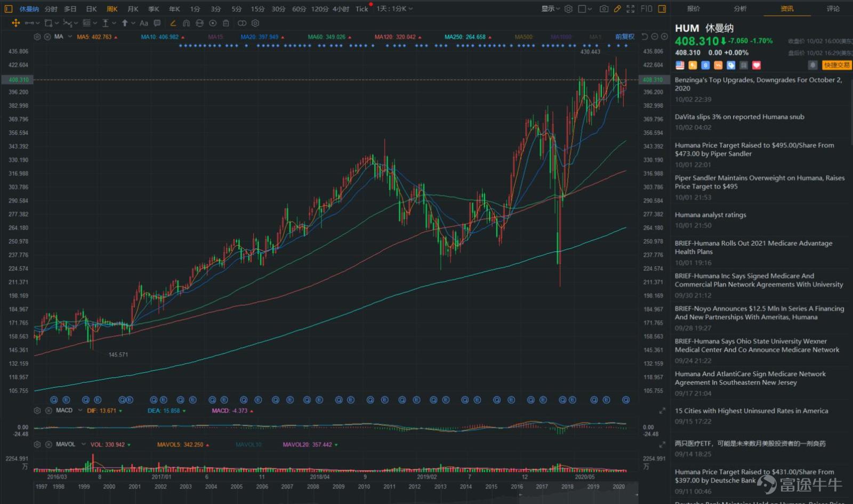This screenshot has height=504, width=853.
Task: Select the 分时 intraday tab
Action: tap(51, 9)
